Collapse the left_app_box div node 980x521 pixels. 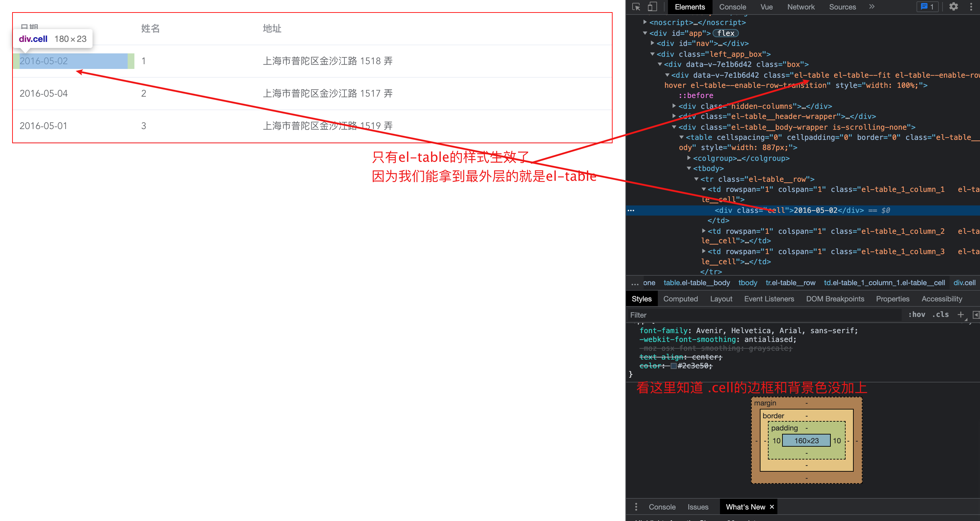[x=652, y=54]
